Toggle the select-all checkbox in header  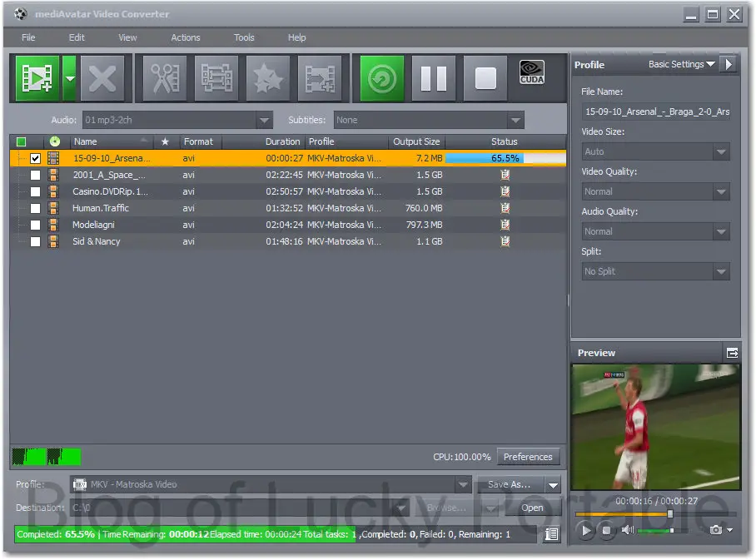pos(21,141)
